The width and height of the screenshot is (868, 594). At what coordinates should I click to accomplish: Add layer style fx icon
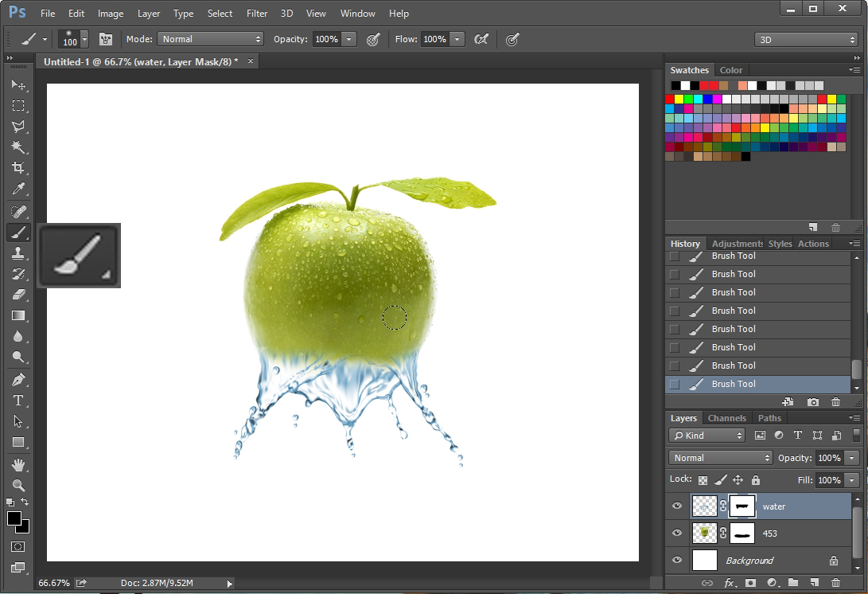[730, 582]
